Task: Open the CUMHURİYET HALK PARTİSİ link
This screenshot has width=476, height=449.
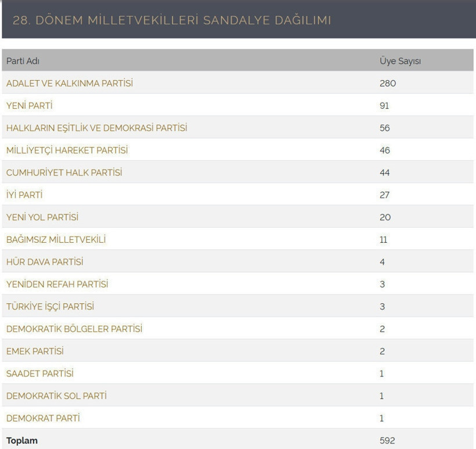Action: point(64,173)
